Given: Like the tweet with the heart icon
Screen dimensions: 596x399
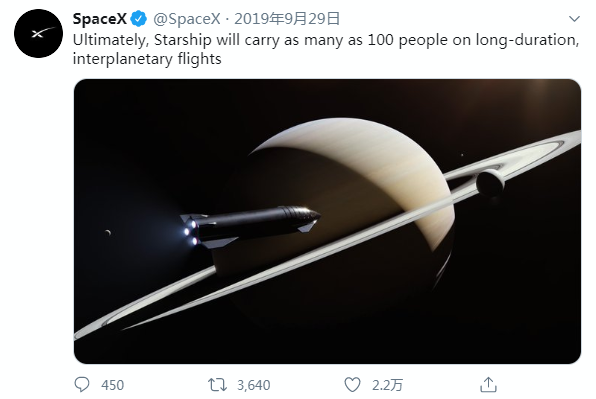Looking at the screenshot, I should (x=352, y=385).
